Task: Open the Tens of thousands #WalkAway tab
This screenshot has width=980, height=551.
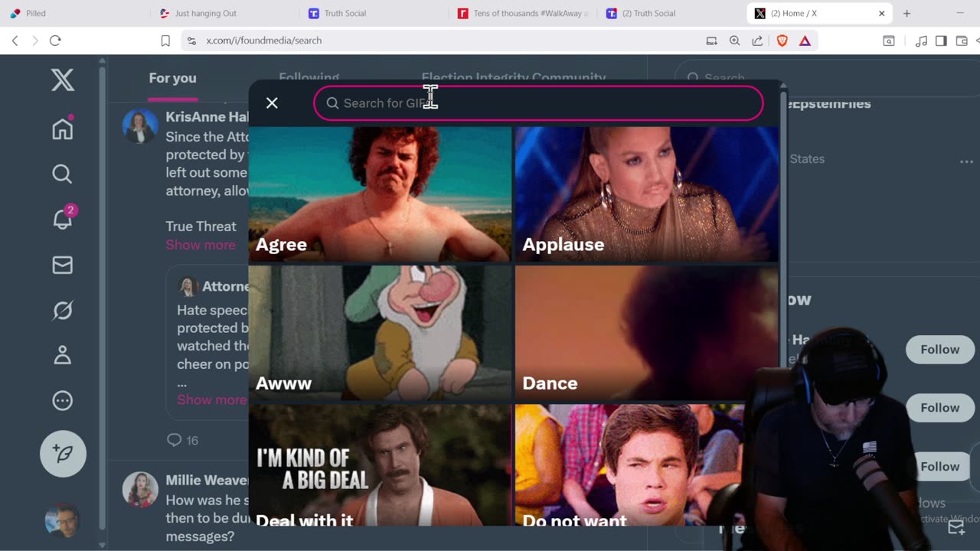Action: coord(524,13)
